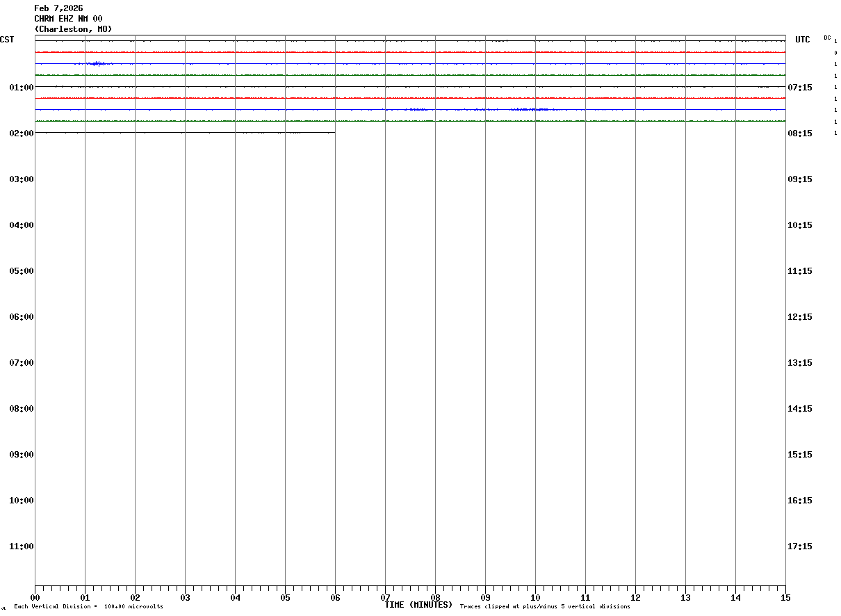Click the 'DC' column header

pos(827,38)
